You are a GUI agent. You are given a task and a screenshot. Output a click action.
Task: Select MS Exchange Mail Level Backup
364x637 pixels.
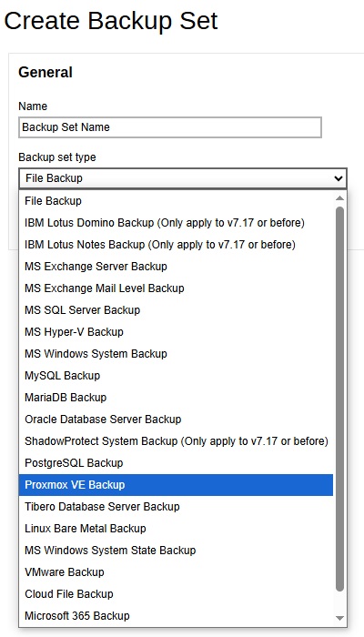176,288
